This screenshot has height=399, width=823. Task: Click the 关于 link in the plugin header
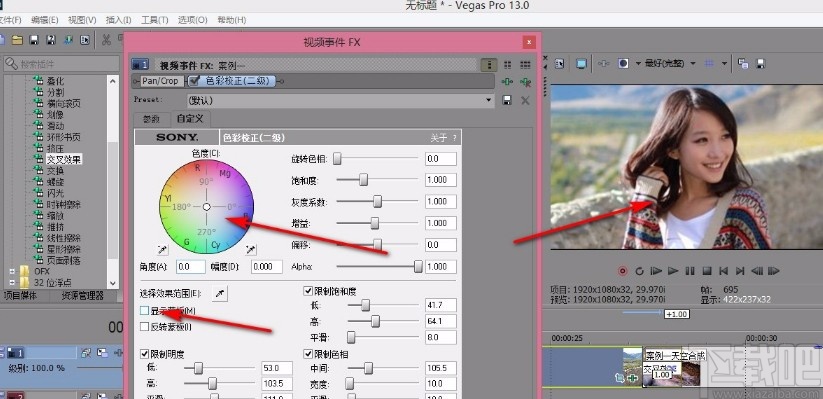point(438,138)
